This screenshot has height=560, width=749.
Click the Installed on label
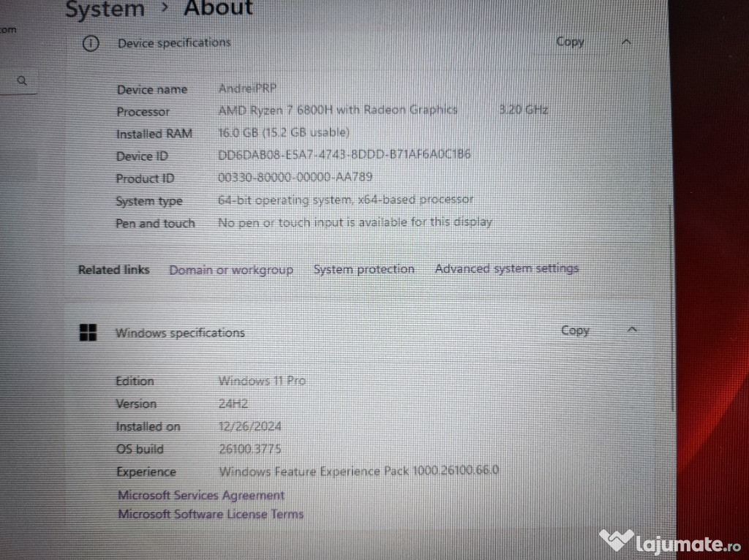[148, 426]
